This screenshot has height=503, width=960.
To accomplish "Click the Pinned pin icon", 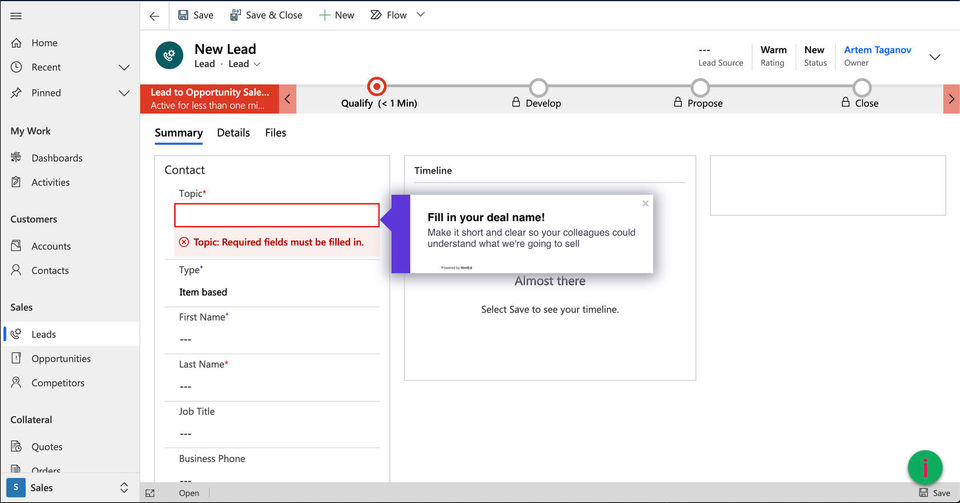I will [x=17, y=93].
